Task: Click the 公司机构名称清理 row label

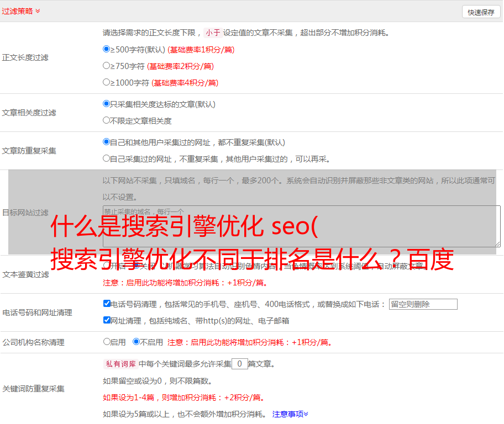Action: click(x=33, y=342)
